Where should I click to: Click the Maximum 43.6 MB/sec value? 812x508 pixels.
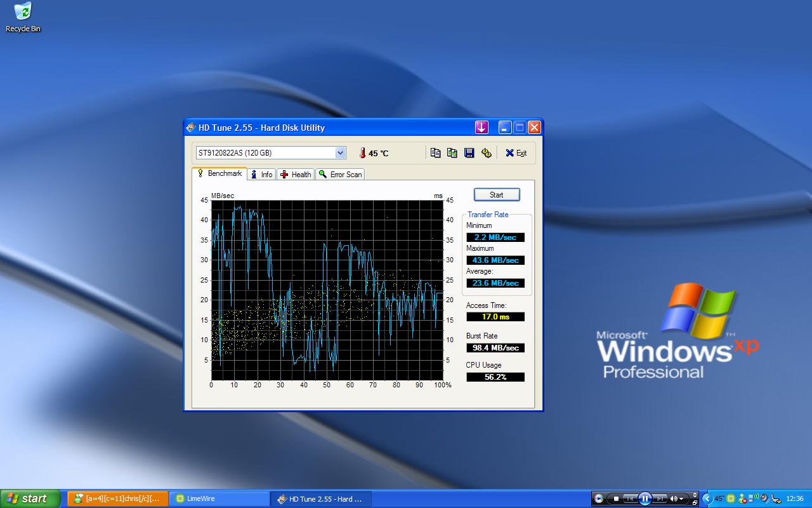[495, 260]
